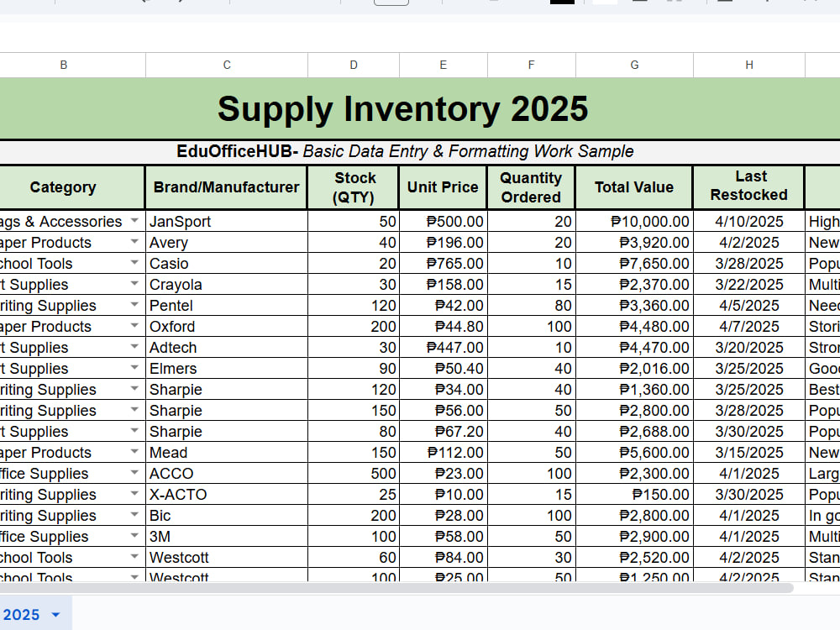
Task: Open category dropdown in Avery row
Action: (134, 242)
